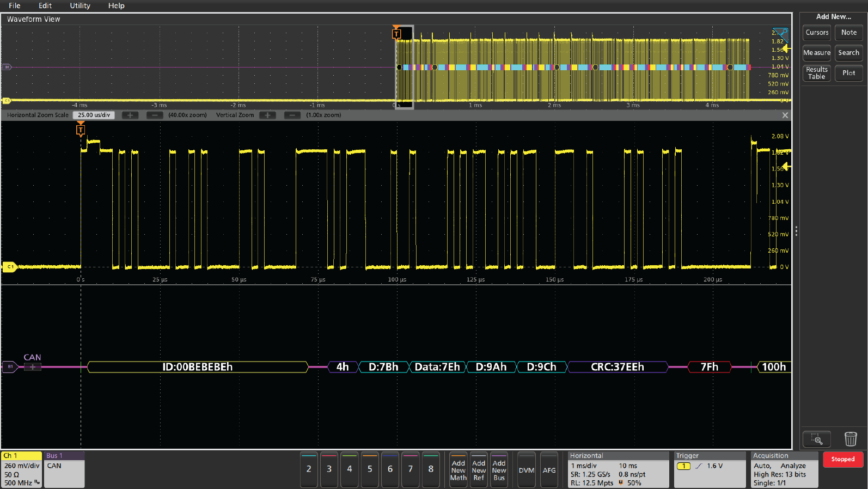Collapse side panel using dotted handle
868x489 pixels.
coord(796,231)
